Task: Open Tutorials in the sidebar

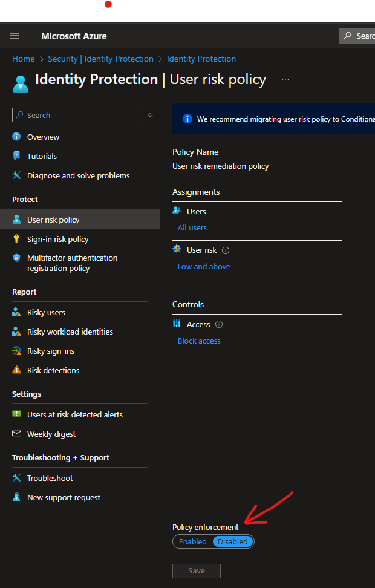Action: (x=42, y=156)
